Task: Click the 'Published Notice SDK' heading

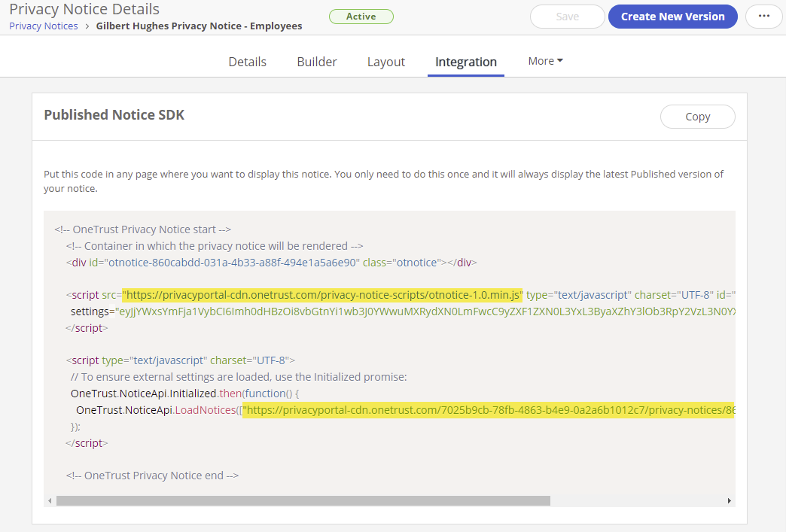Action: click(x=114, y=114)
